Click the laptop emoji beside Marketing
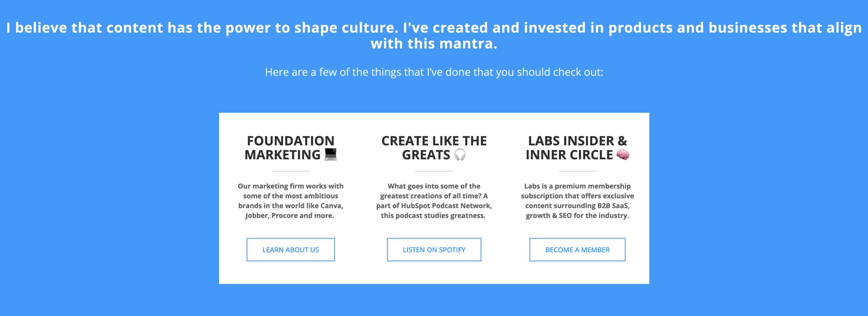868x316 pixels. pos(331,154)
